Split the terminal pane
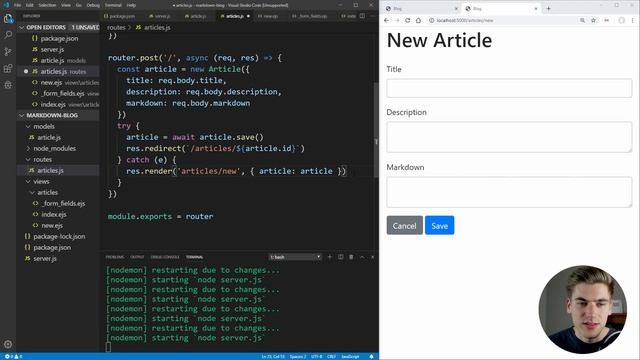 tap(340, 257)
